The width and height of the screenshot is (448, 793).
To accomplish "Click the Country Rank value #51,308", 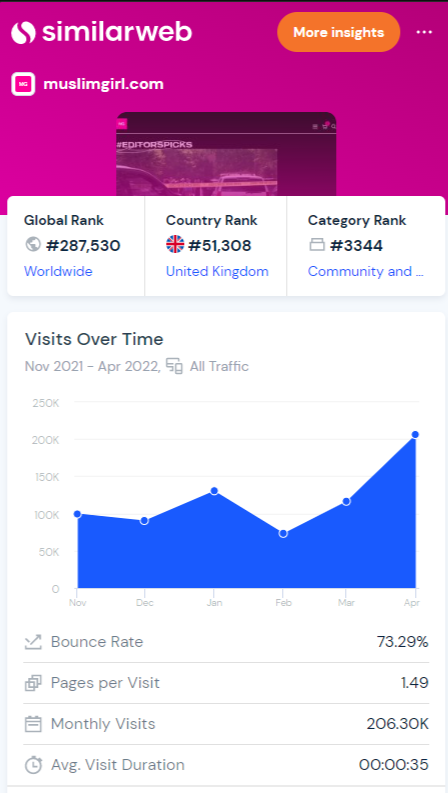I will [x=219, y=246].
